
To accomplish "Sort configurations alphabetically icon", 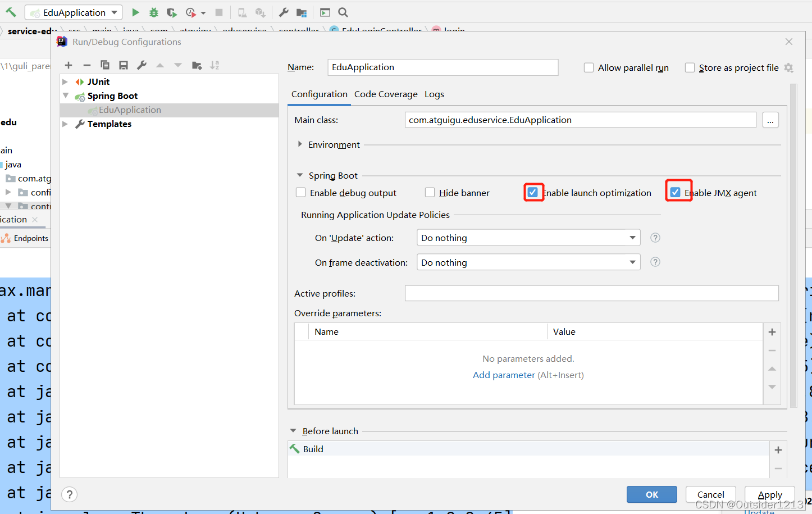I will click(215, 65).
